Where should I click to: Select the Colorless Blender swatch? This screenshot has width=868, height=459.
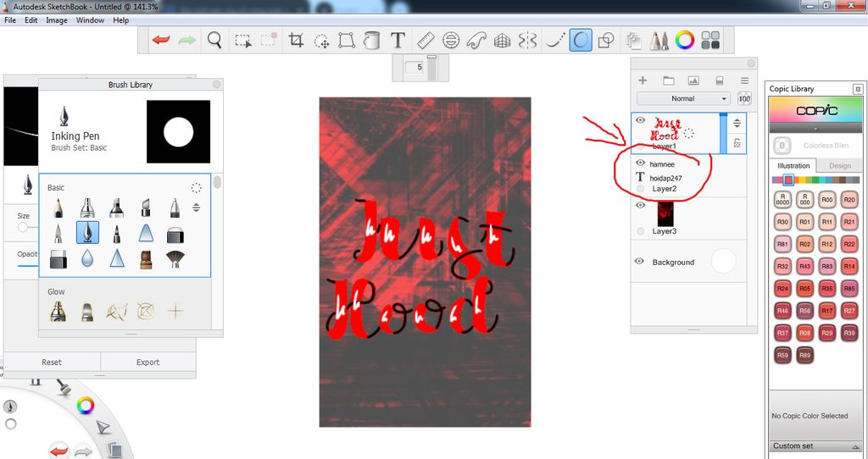tap(782, 146)
